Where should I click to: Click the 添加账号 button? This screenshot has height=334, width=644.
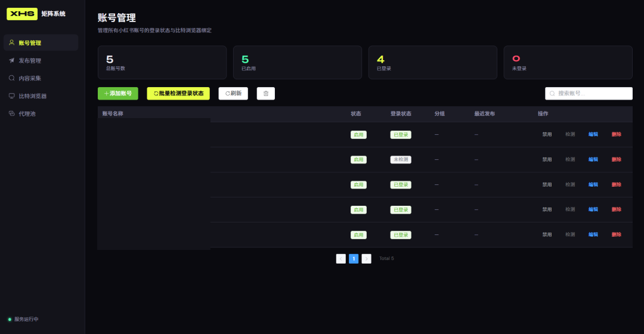tap(118, 93)
